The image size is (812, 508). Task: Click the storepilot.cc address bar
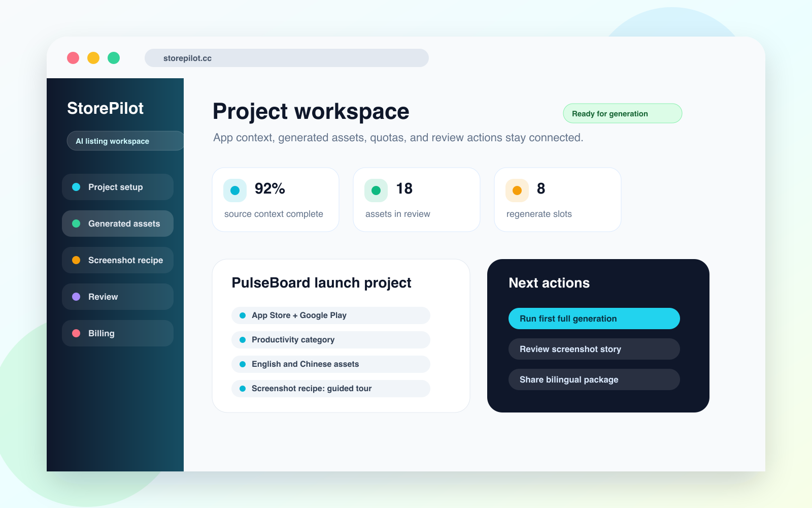[287, 58]
